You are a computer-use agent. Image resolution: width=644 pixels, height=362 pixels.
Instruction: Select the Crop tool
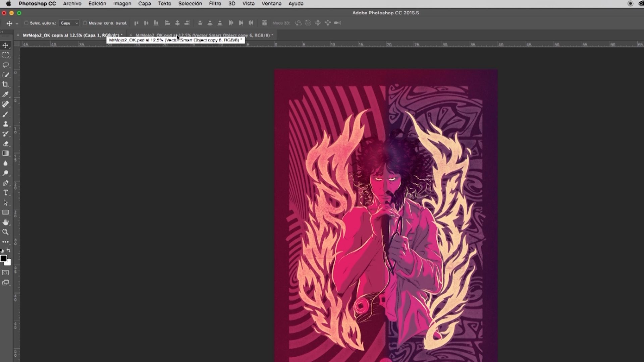pyautogui.click(x=6, y=84)
